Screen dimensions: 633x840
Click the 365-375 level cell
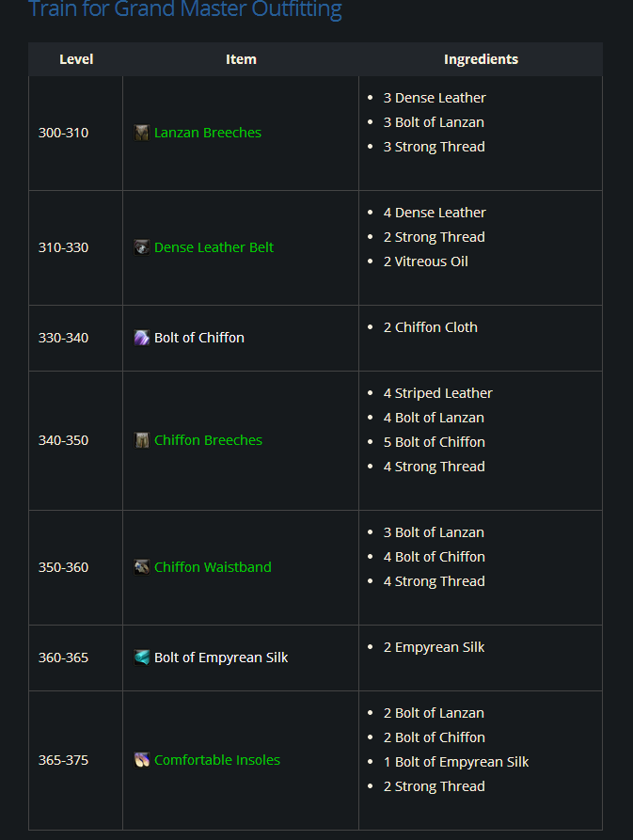point(63,760)
